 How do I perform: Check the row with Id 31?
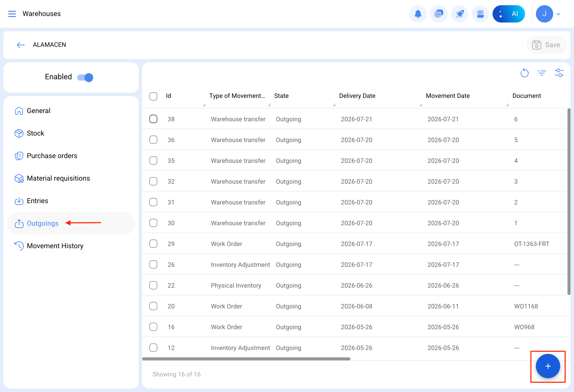coord(153,202)
